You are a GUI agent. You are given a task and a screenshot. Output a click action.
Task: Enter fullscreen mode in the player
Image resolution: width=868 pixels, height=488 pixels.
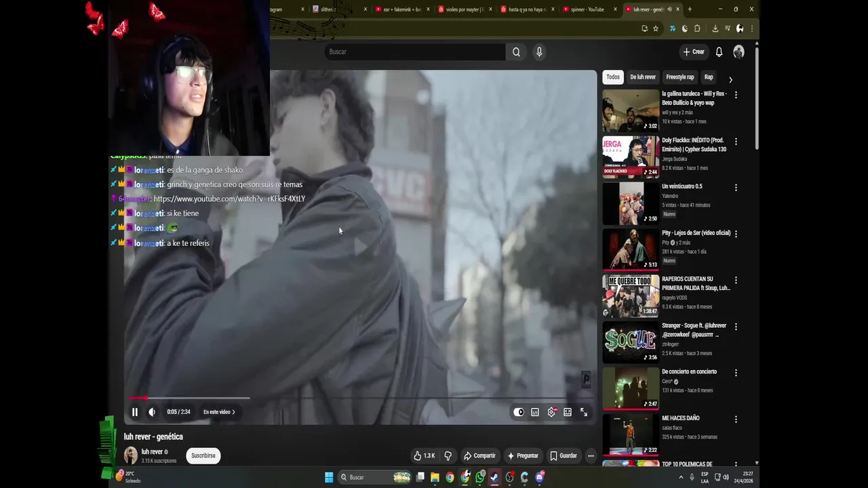coord(584,412)
